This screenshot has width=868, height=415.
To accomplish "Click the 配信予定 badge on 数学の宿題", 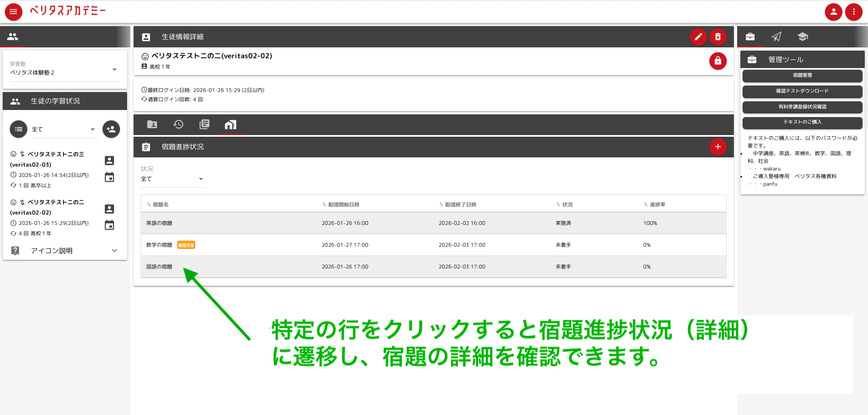I will tap(186, 245).
